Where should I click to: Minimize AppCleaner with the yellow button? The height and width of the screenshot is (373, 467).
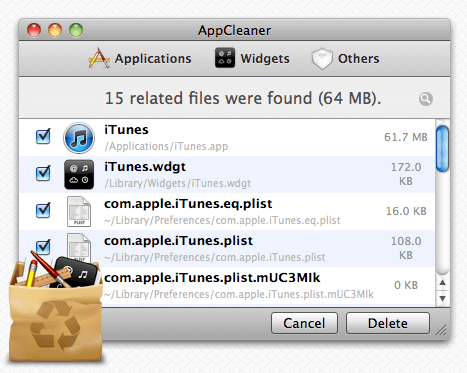click(x=55, y=30)
